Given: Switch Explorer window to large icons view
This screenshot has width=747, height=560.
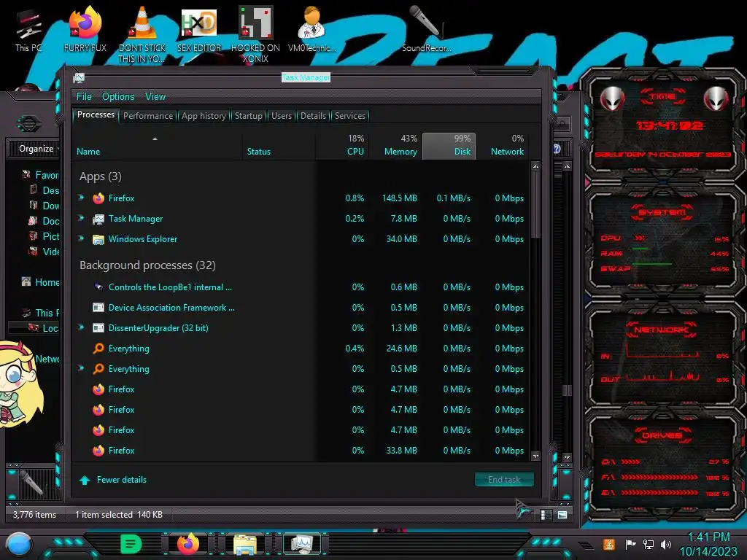Looking at the screenshot, I should coord(562,515).
